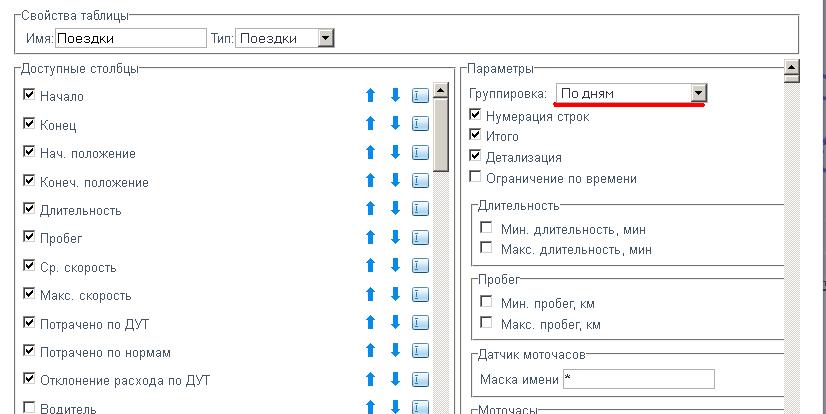The width and height of the screenshot is (826, 414).
Task: Move Отклонение расхода по ДУТ up
Action: tap(370, 379)
